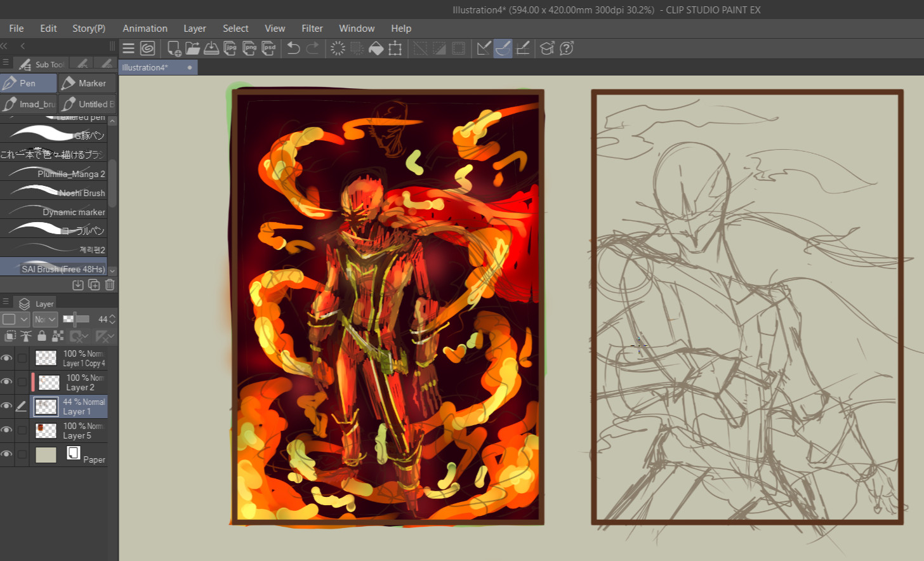Hide Layer 1 Copy 4 visibility eye
The height and width of the screenshot is (561, 924).
point(6,358)
